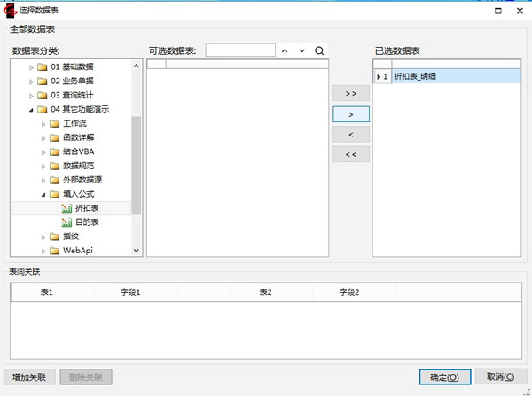The image size is (532, 396).
Task: Collapse the 填入公式 folder
Action: (x=43, y=193)
